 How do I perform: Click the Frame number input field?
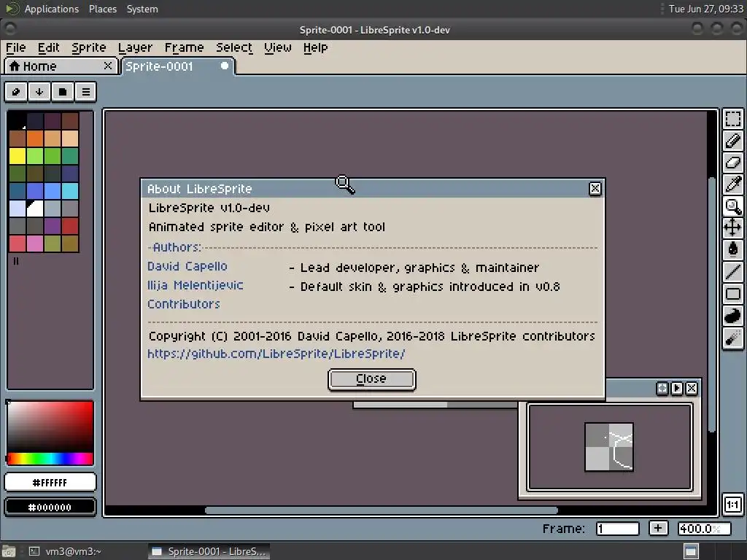[x=617, y=529]
